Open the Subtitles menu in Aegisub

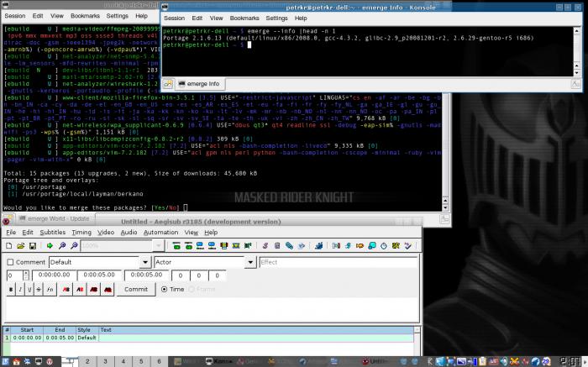click(x=52, y=232)
